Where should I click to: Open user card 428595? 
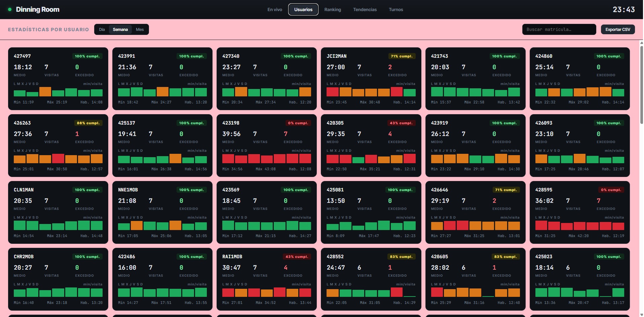[x=579, y=212]
